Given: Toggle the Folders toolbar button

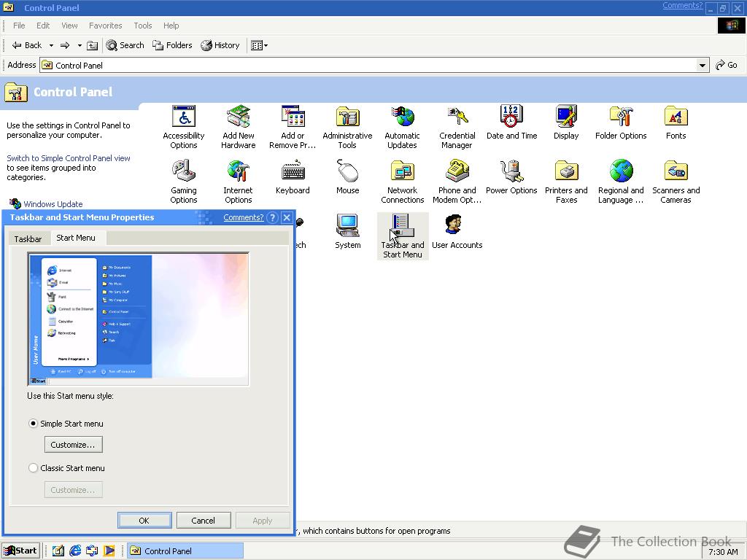Looking at the screenshot, I should pyautogui.click(x=172, y=45).
